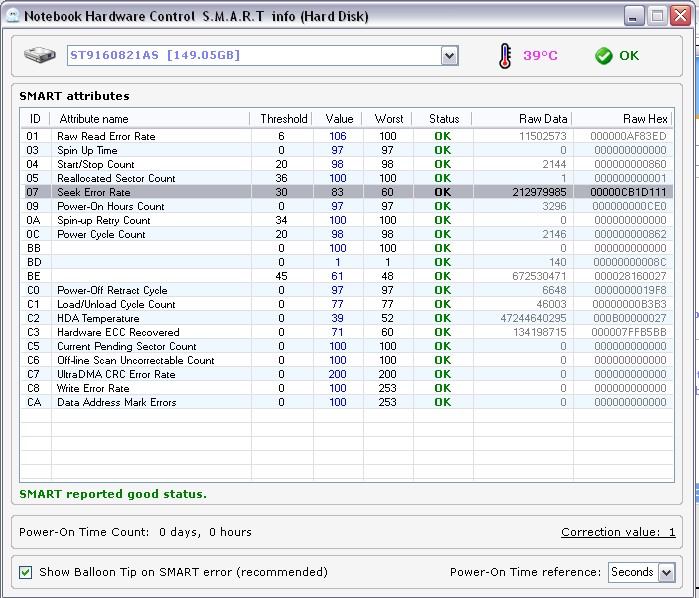This screenshot has width=699, height=598.
Task: Click raw hex value 000000AF83ED
Action: coord(628,136)
